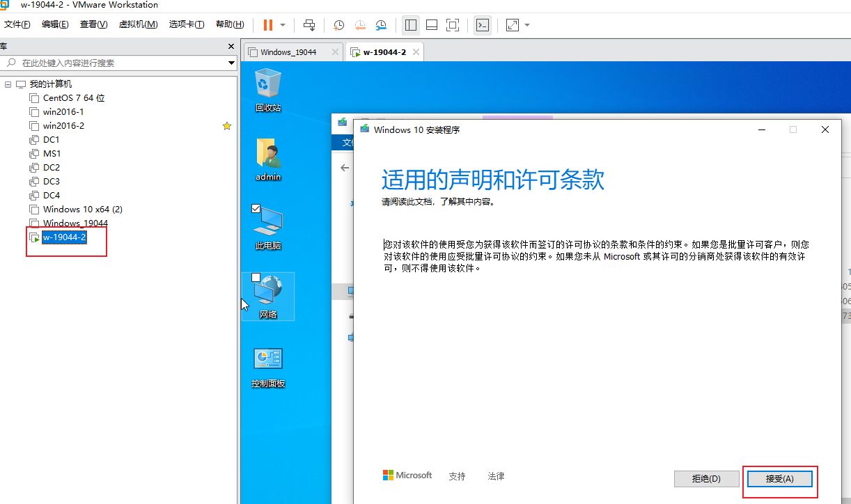The width and height of the screenshot is (851, 504).
Task: Open the 虚拟机 menu
Action: [139, 23]
